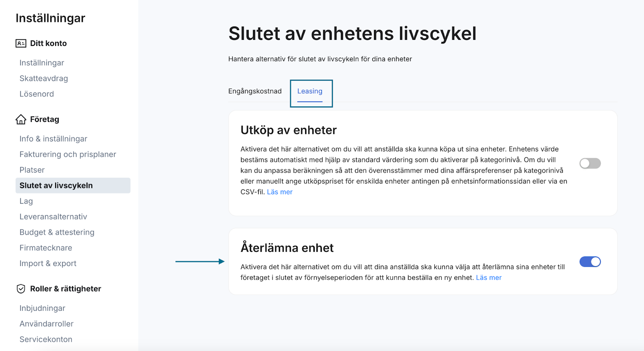Image resolution: width=644 pixels, height=351 pixels.
Task: Go to Budget & attestering
Action: (57, 232)
